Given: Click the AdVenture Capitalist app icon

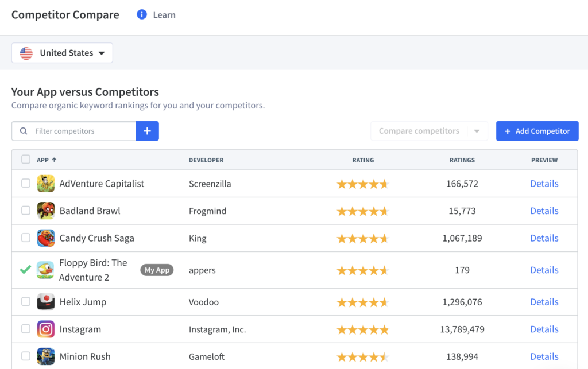Looking at the screenshot, I should point(46,184).
